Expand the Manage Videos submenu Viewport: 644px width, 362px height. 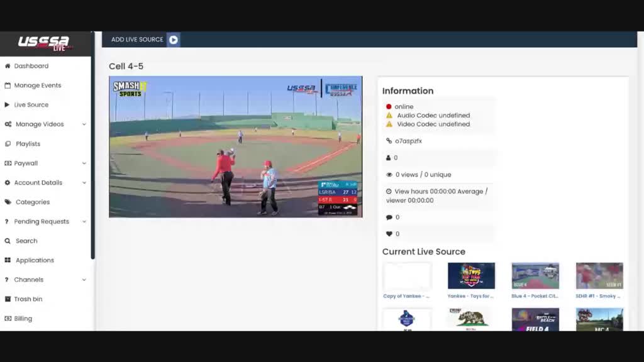(x=84, y=124)
